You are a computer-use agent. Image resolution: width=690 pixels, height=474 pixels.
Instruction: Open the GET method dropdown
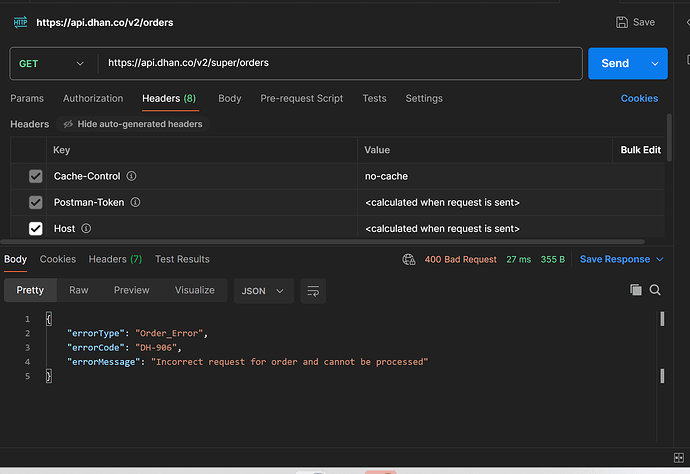click(51, 63)
